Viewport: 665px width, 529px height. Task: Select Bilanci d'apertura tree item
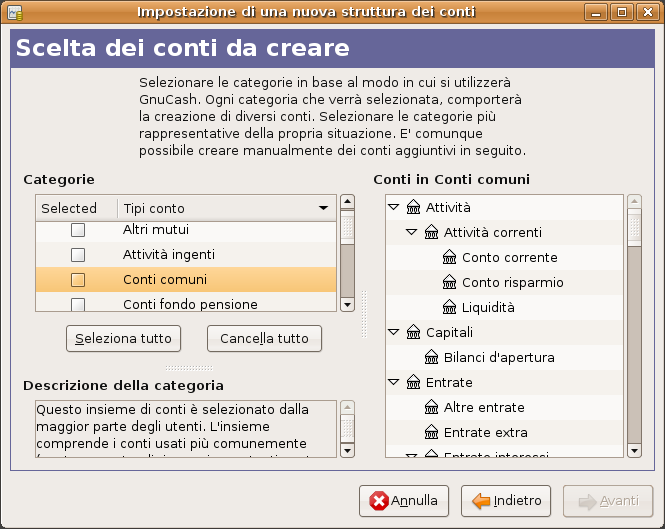click(x=499, y=358)
